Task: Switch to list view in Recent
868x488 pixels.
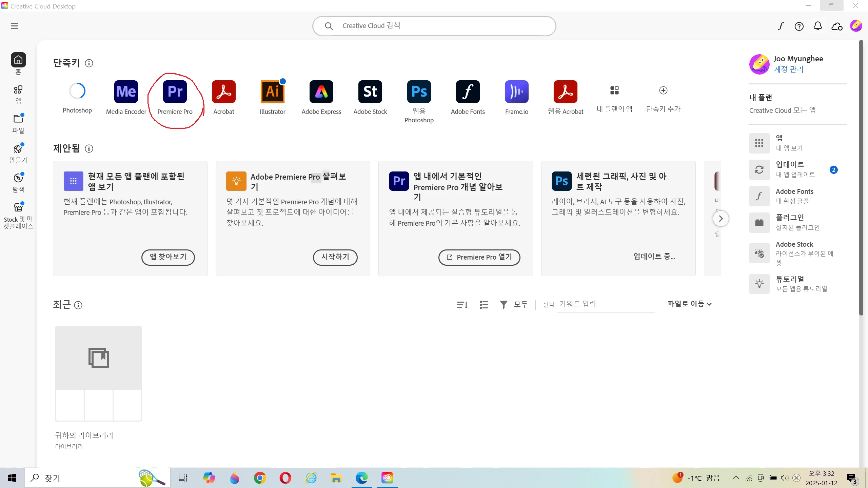Action: (x=484, y=305)
